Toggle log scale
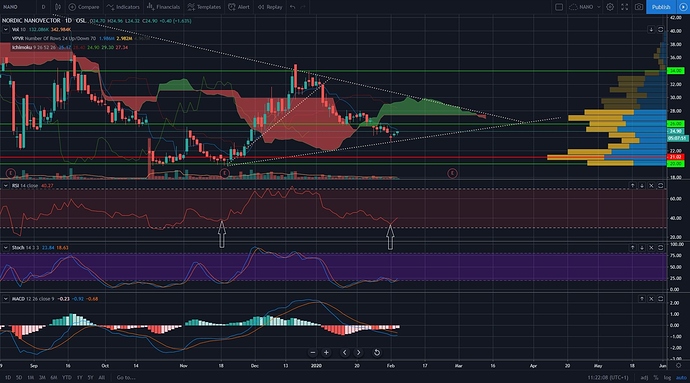The height and width of the screenshot is (383, 690). click(x=668, y=378)
